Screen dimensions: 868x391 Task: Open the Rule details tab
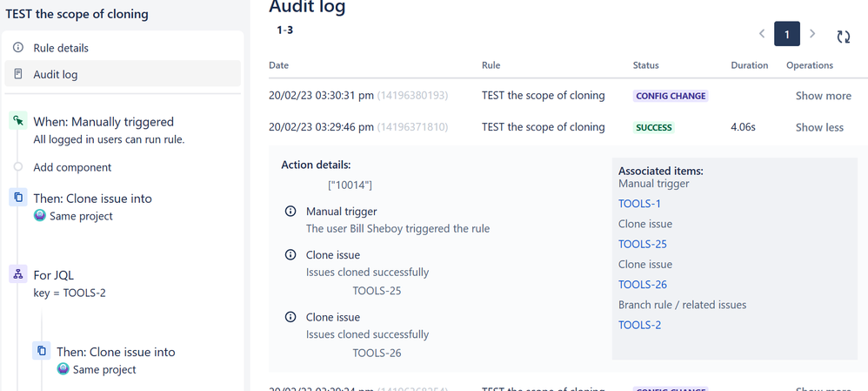click(x=61, y=48)
